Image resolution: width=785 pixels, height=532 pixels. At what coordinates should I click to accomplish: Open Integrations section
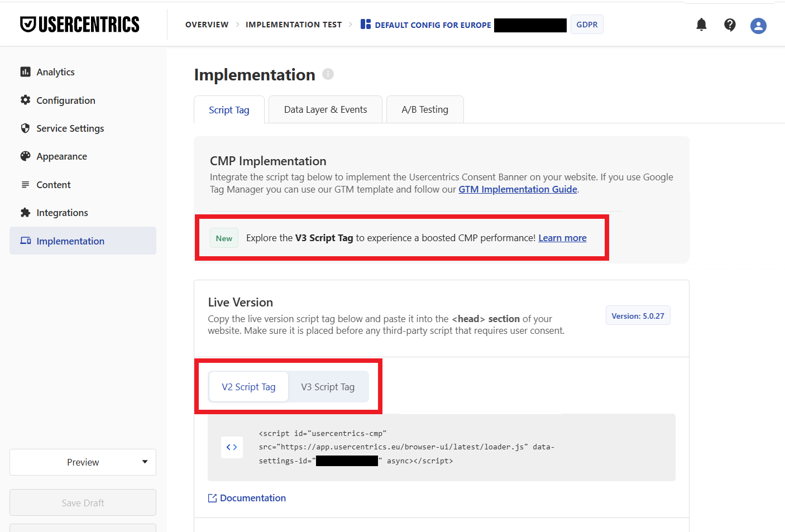62,213
